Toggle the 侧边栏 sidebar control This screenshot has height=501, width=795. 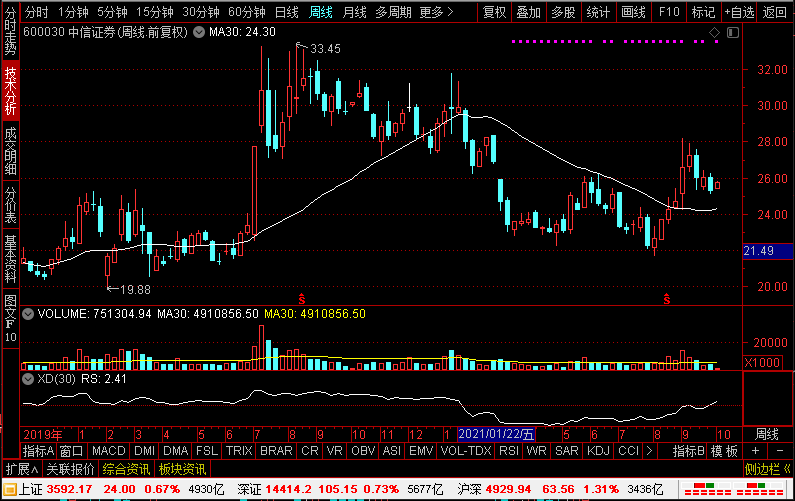[767, 469]
